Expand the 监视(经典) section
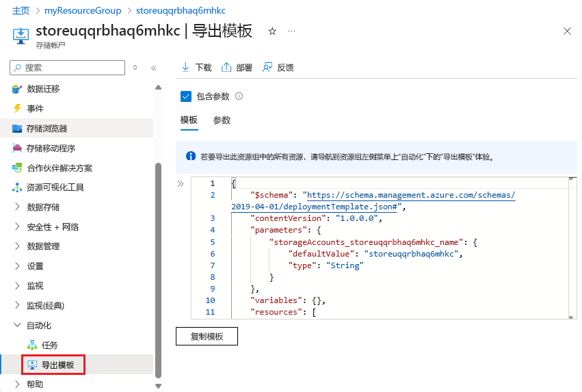The width and height of the screenshot is (582, 392). tap(17, 305)
